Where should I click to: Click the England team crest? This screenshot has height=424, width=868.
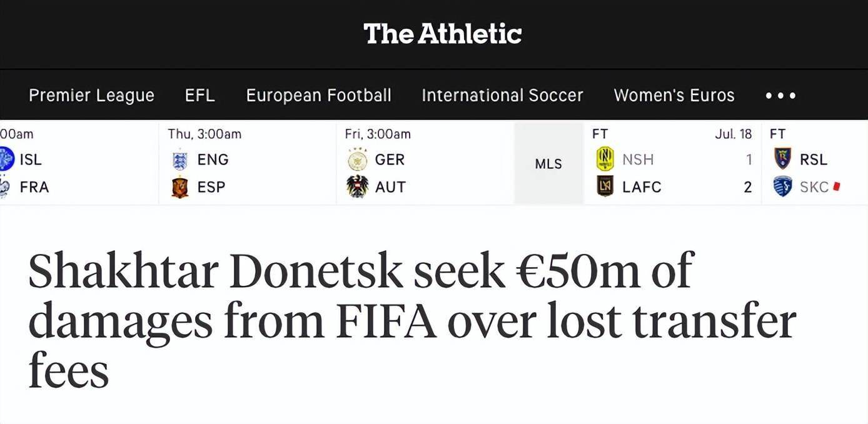pos(180,160)
